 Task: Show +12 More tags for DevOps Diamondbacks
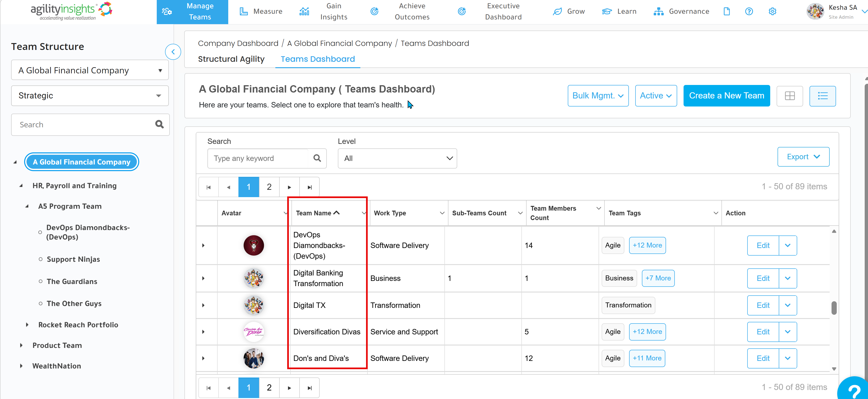pyautogui.click(x=647, y=245)
